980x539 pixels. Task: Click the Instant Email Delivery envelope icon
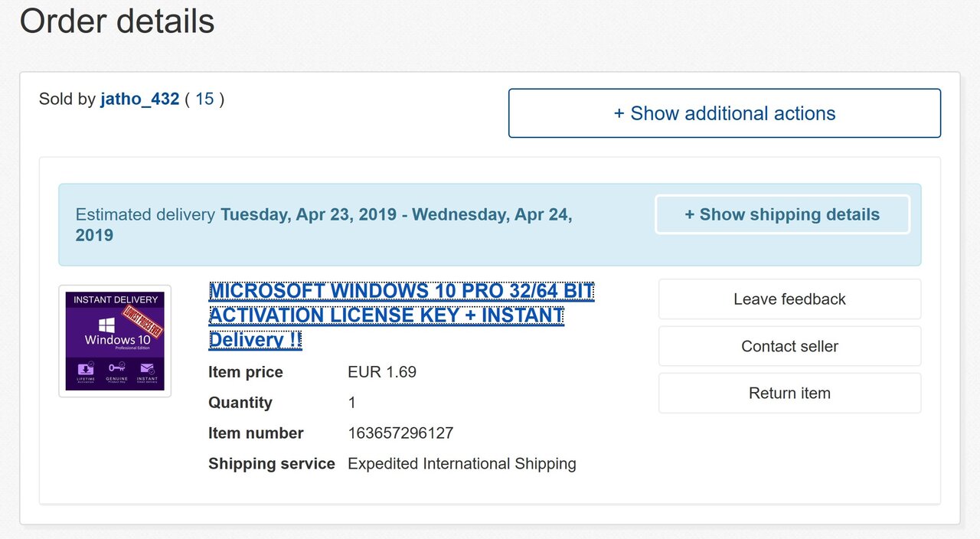click(x=147, y=368)
